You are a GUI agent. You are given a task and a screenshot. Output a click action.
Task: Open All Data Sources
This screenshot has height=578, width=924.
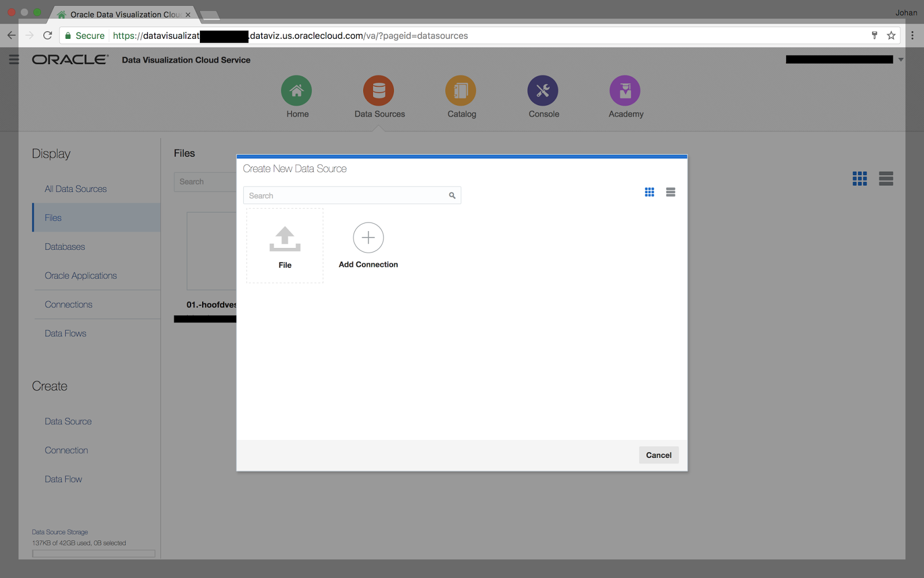75,188
